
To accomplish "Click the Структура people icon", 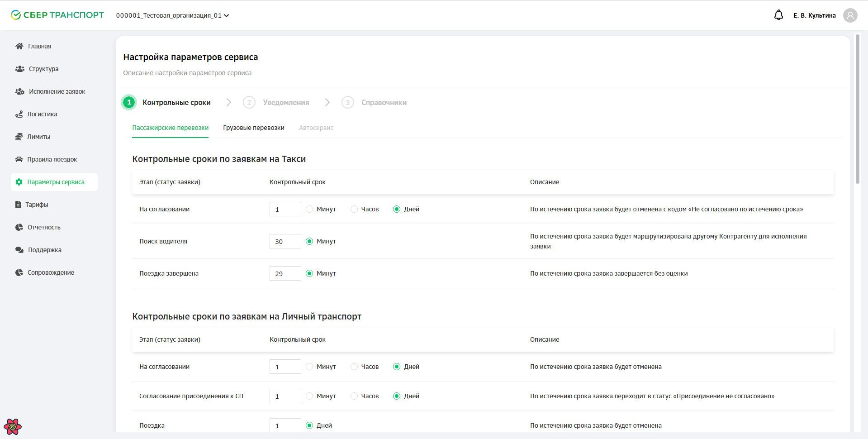I will pos(20,69).
